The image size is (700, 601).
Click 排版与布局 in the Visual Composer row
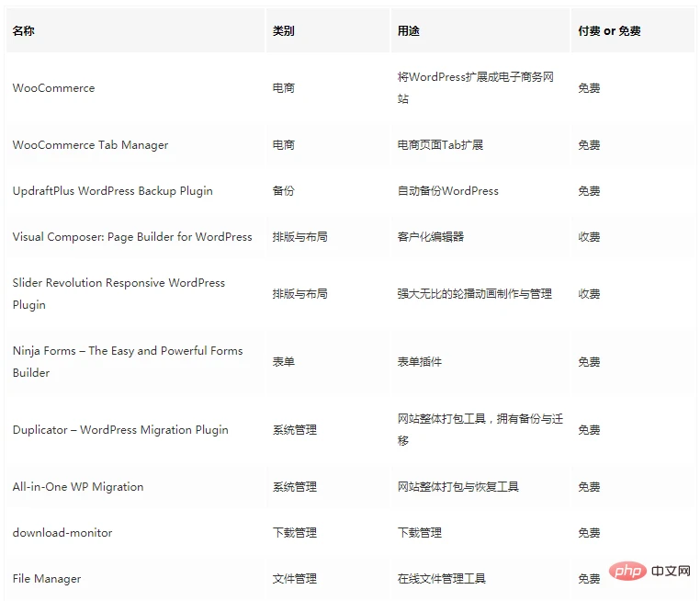tap(300, 237)
